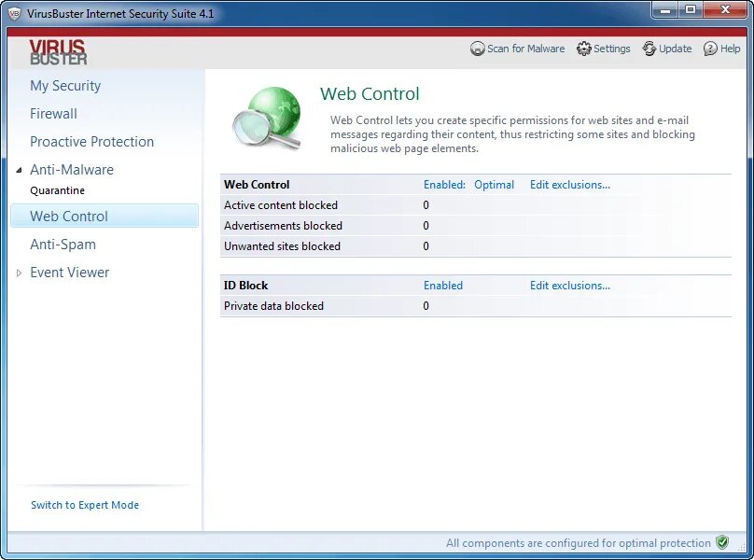Image resolution: width=754 pixels, height=560 pixels.
Task: Click the Private data blocked count 0
Action: pos(426,306)
